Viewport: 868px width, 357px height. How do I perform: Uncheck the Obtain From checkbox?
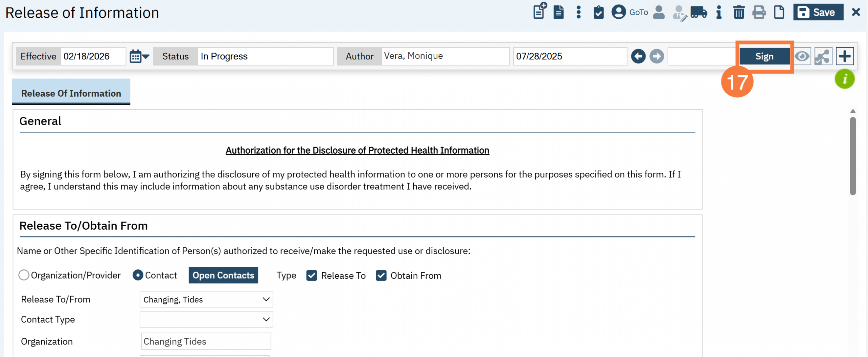(381, 276)
